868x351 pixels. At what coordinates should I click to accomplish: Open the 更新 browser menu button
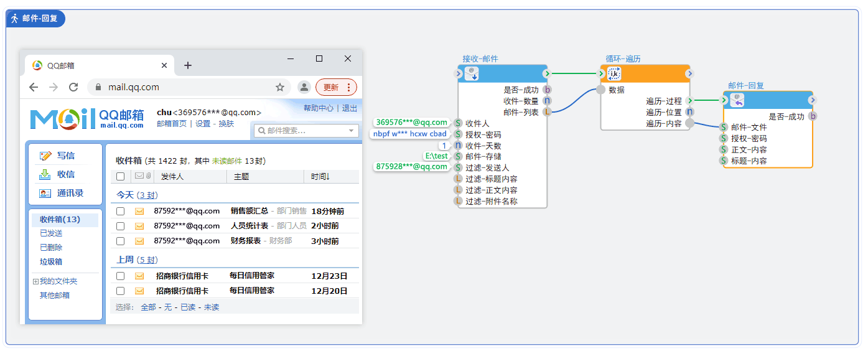click(336, 87)
